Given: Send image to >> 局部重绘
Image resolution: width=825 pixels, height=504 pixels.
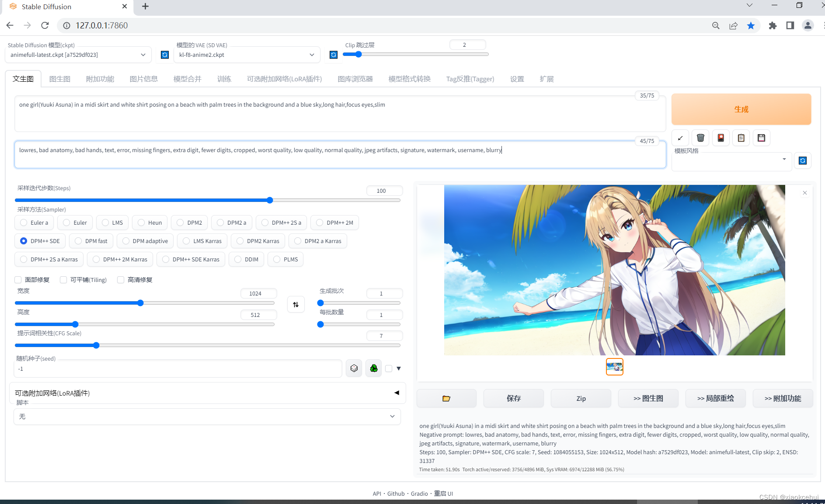Looking at the screenshot, I should (x=716, y=398).
